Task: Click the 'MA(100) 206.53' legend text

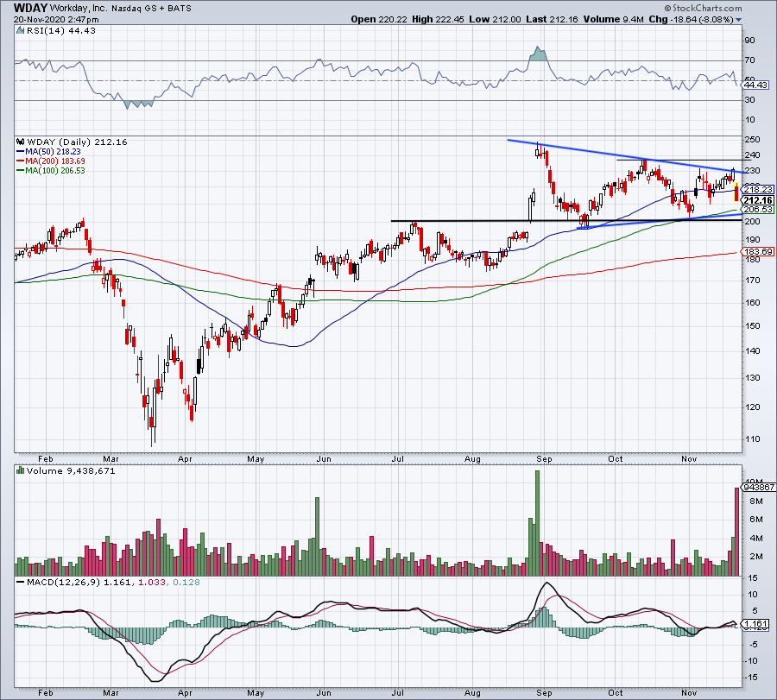Action: click(55, 170)
